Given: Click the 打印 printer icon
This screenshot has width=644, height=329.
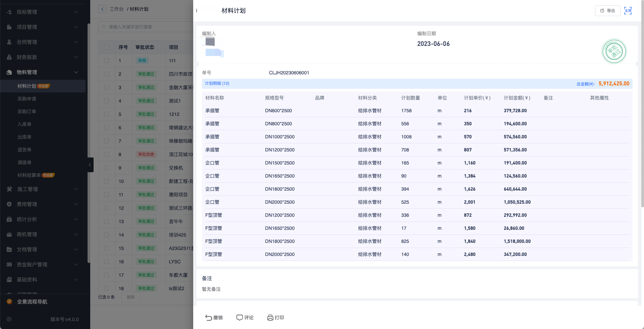Looking at the screenshot, I should [x=270, y=317].
